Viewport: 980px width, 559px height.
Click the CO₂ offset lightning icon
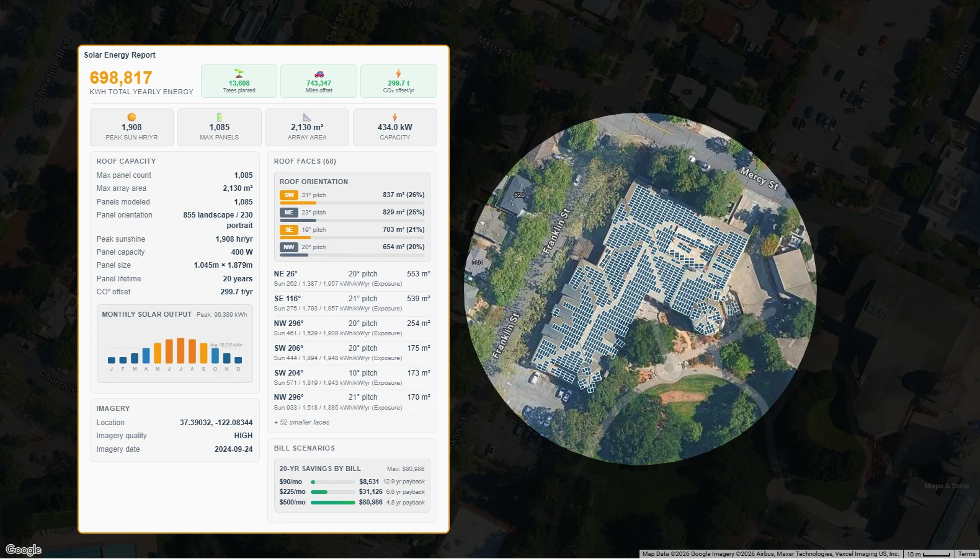[x=398, y=73]
